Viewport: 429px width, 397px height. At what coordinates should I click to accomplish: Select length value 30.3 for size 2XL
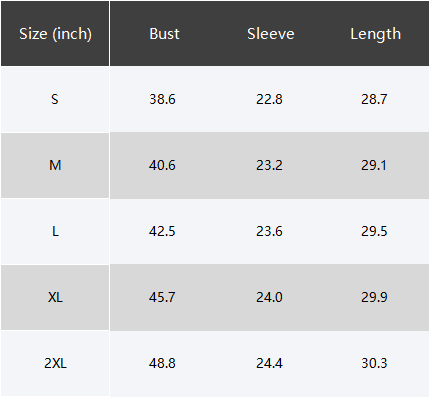click(374, 363)
